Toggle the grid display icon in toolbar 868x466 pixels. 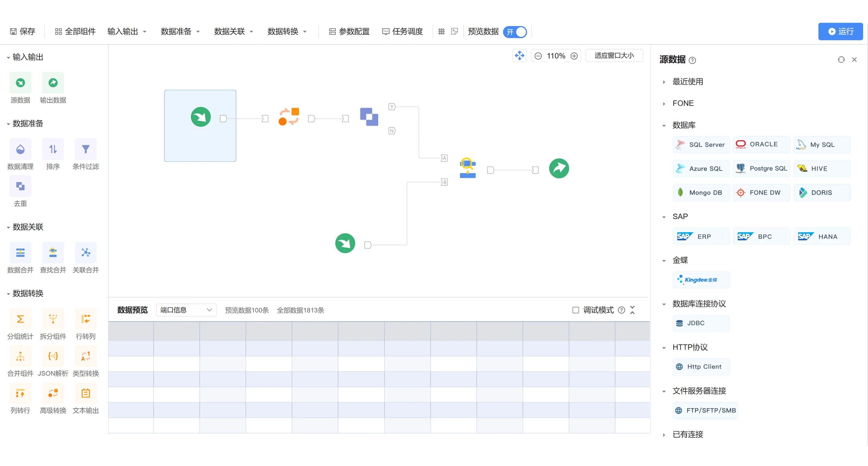441,31
